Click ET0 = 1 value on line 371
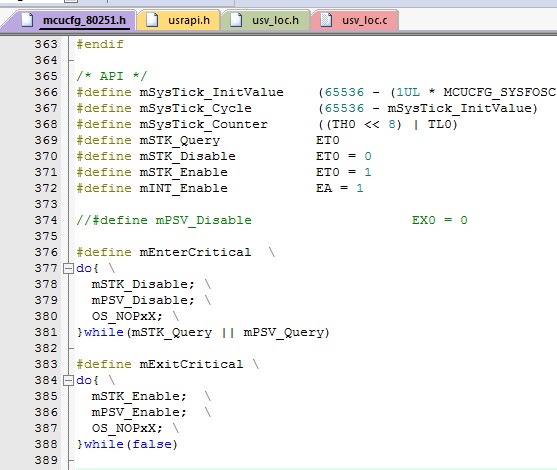The image size is (557, 470). [344, 172]
